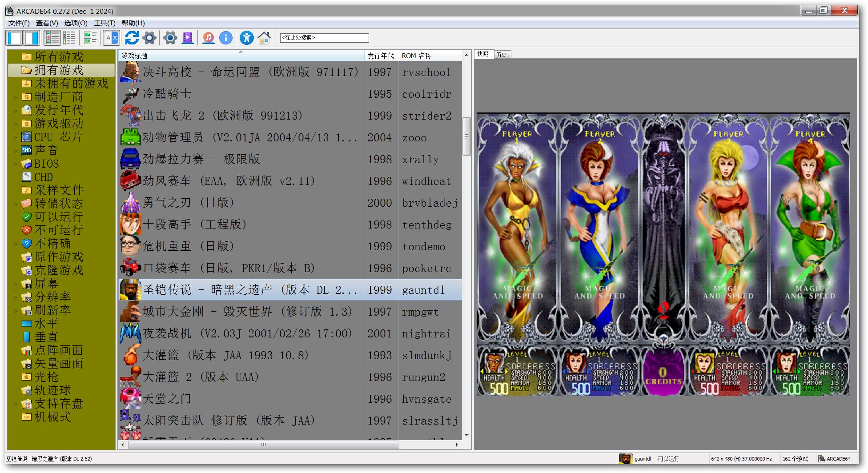Click the red music note icon
This screenshot has width=868, height=473.
(x=208, y=38)
